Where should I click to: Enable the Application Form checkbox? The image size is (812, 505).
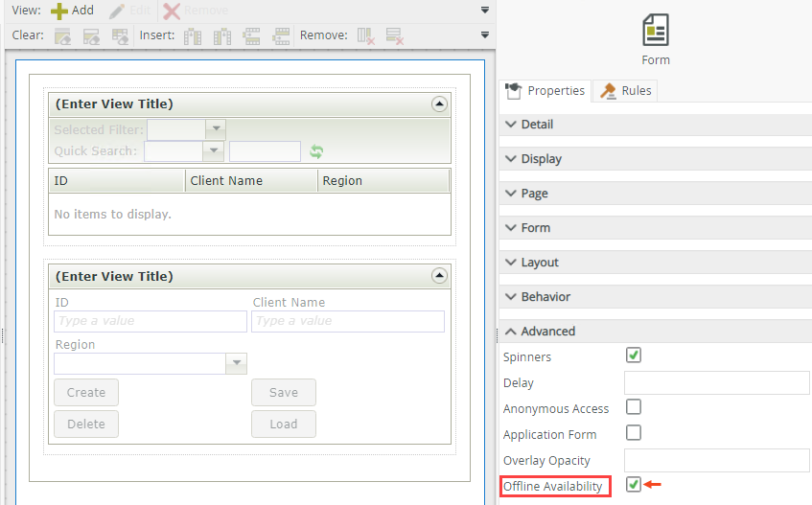tap(634, 432)
